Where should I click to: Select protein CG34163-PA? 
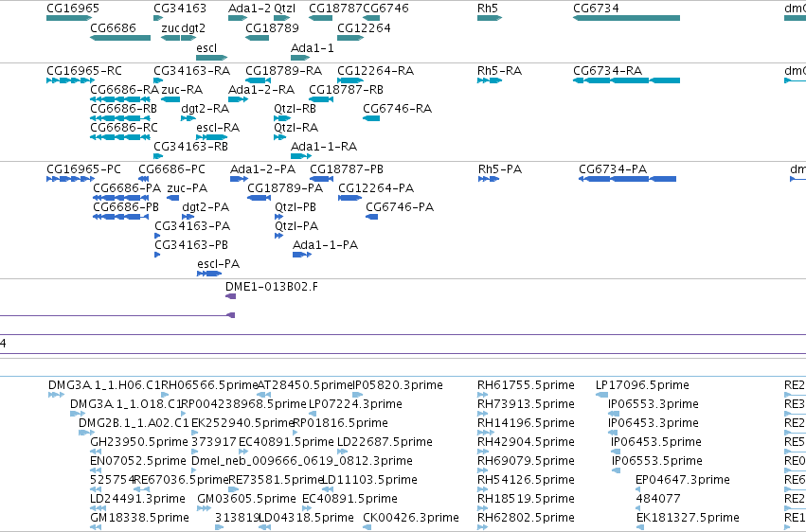(192, 226)
